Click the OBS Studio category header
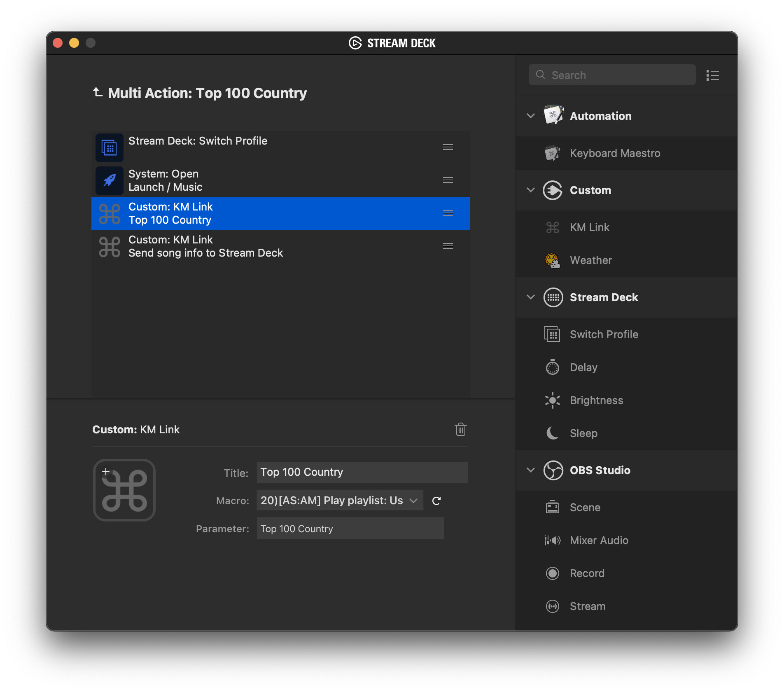 click(626, 470)
